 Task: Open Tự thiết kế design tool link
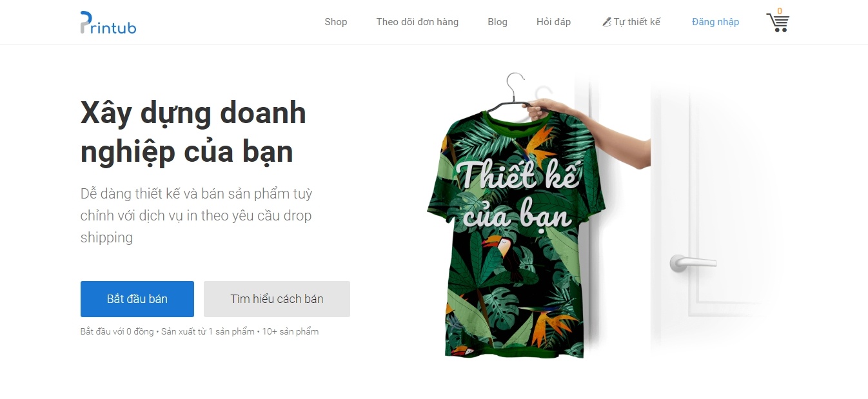point(631,22)
